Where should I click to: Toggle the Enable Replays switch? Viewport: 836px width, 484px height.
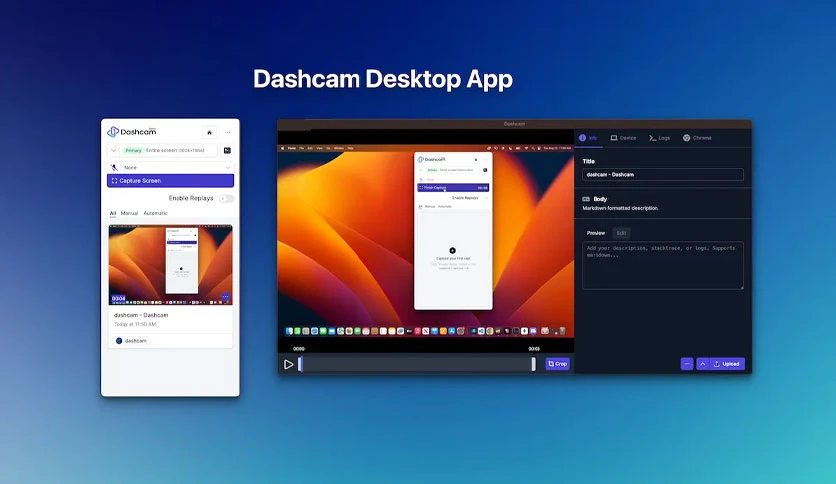tap(226, 198)
